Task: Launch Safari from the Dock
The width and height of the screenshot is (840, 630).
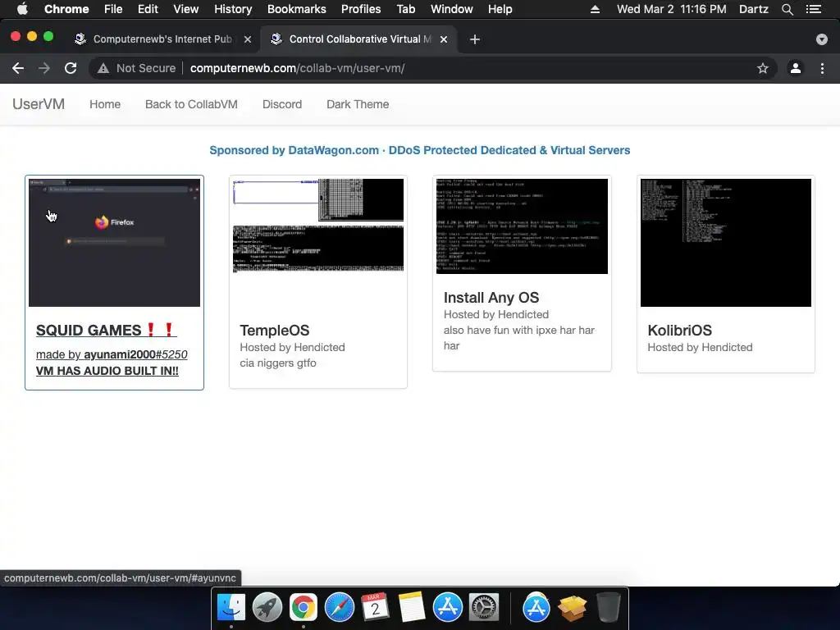Action: tap(340, 608)
